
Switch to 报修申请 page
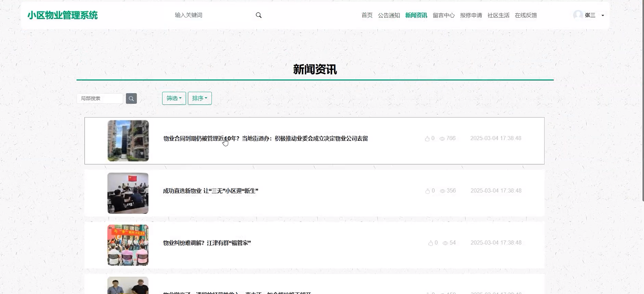click(x=471, y=15)
